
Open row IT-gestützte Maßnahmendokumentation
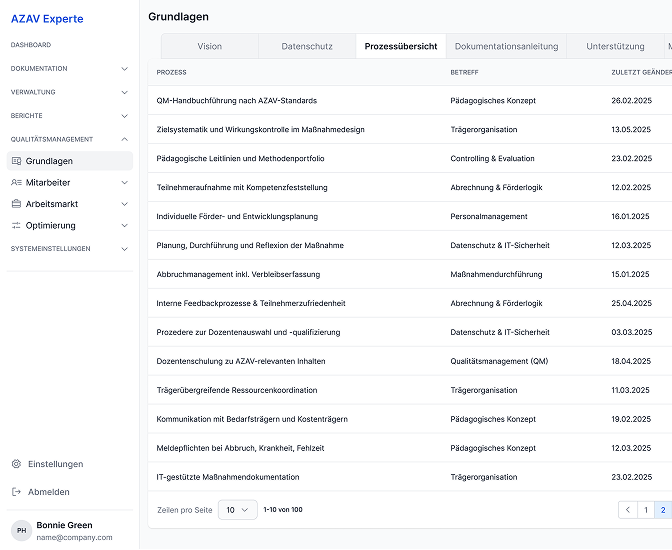tap(410, 477)
